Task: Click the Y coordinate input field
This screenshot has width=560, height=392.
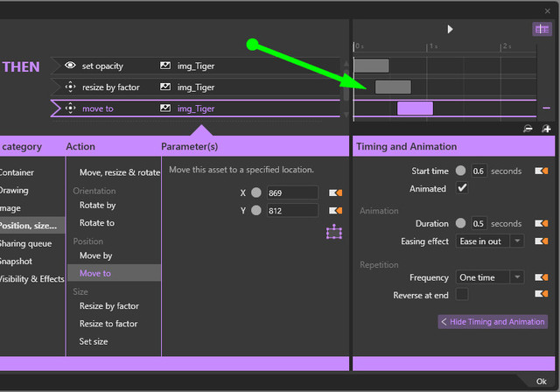Action: click(292, 211)
